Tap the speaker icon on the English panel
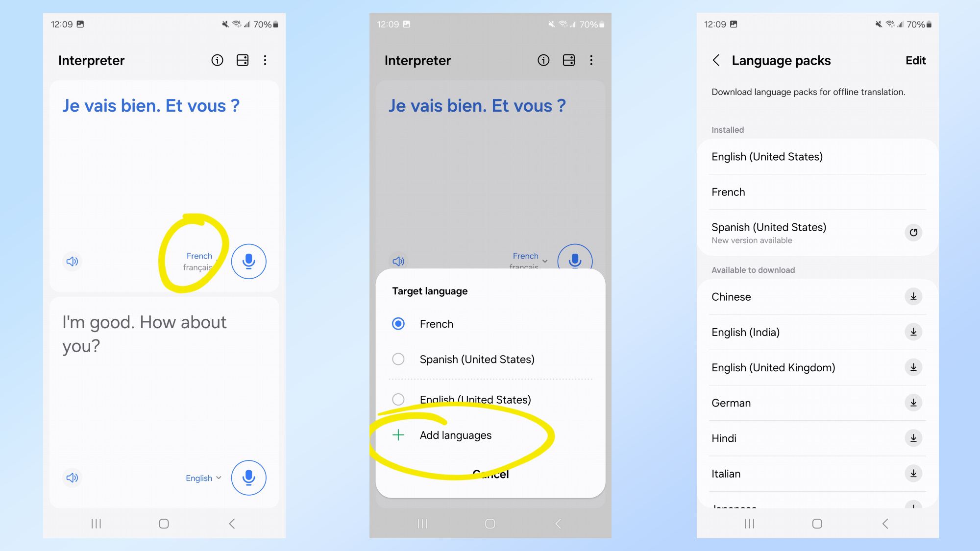The image size is (980, 551). (72, 478)
